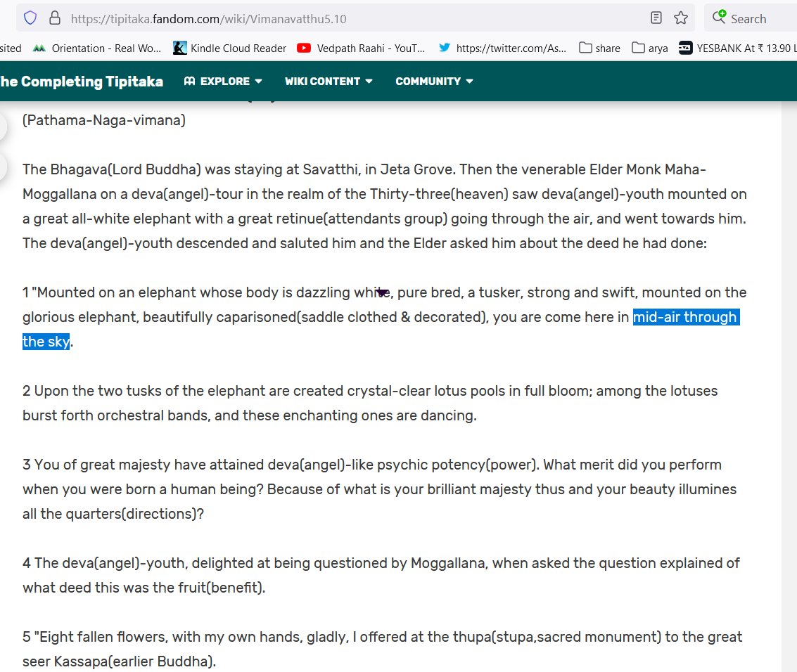This screenshot has width=797, height=672.
Task: Click the address bar URL
Action: click(x=208, y=19)
